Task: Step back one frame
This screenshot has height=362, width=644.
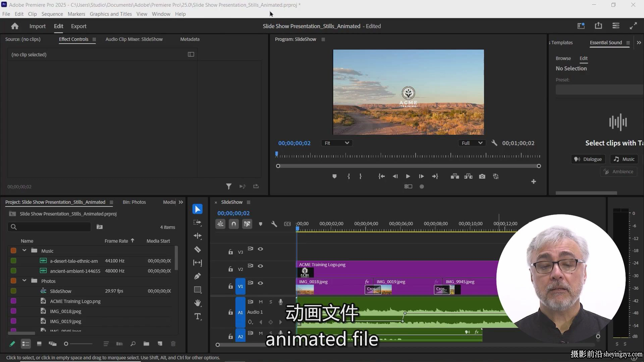Action: (x=395, y=176)
